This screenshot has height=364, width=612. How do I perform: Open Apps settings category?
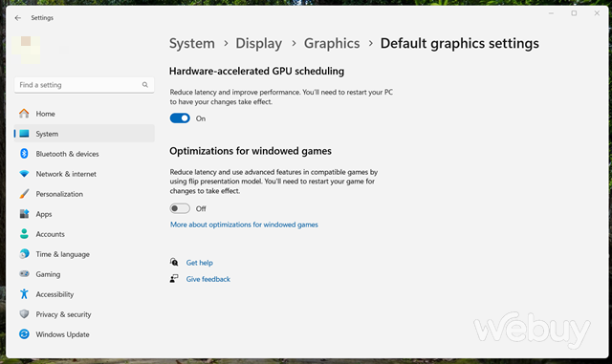(84, 214)
